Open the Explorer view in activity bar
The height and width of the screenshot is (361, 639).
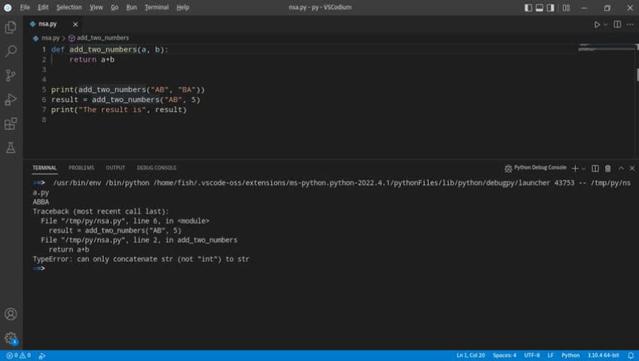(x=11, y=27)
